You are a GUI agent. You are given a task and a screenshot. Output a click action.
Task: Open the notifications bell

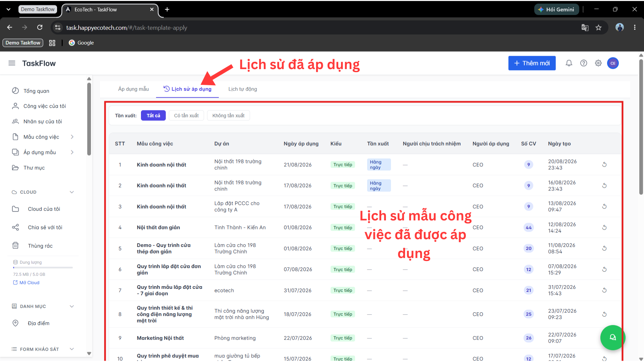coord(569,63)
